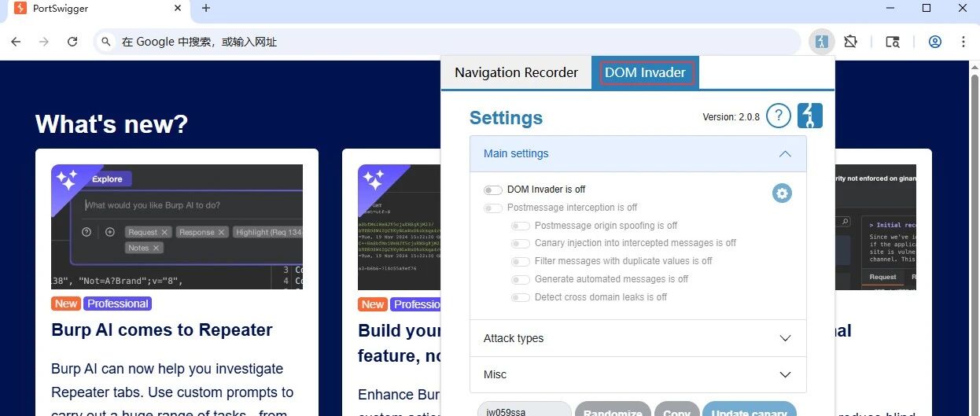Toggle Canary injection into intercepted messages
This screenshot has height=416, width=980.
click(x=521, y=244)
